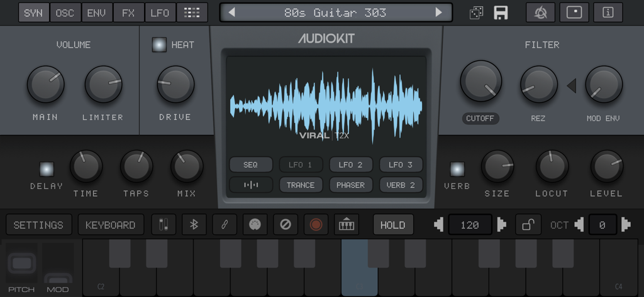Viewport: 644px width, 297px height.
Task: Open SETTINGS
Action: tap(38, 225)
